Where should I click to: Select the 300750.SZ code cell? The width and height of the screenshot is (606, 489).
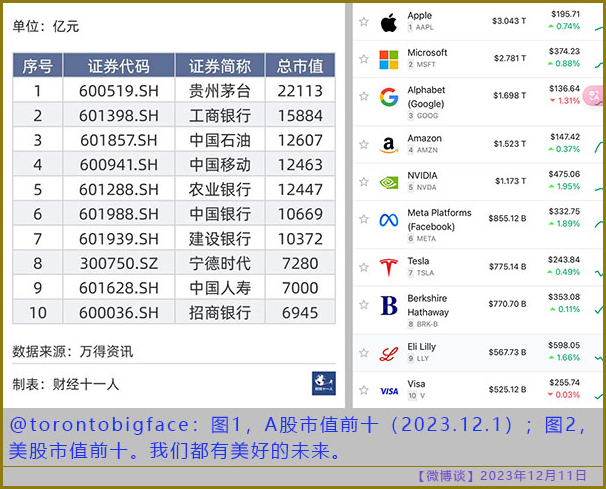[119, 263]
